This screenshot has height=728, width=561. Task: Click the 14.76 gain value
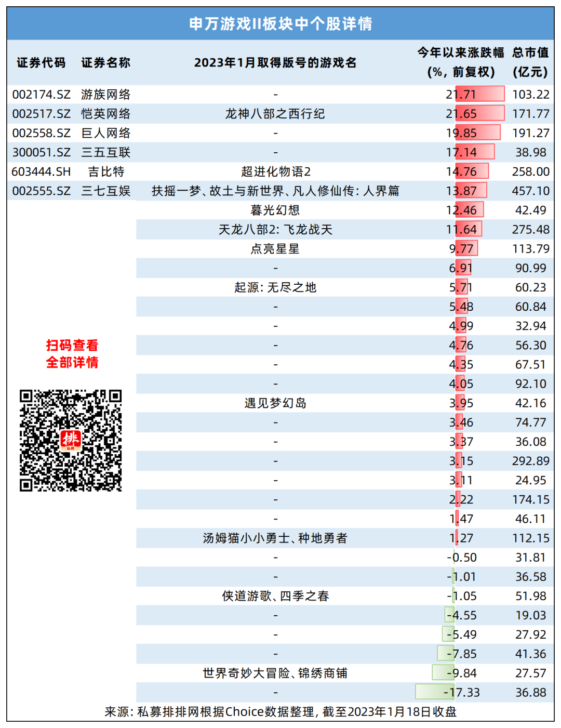pos(461,171)
